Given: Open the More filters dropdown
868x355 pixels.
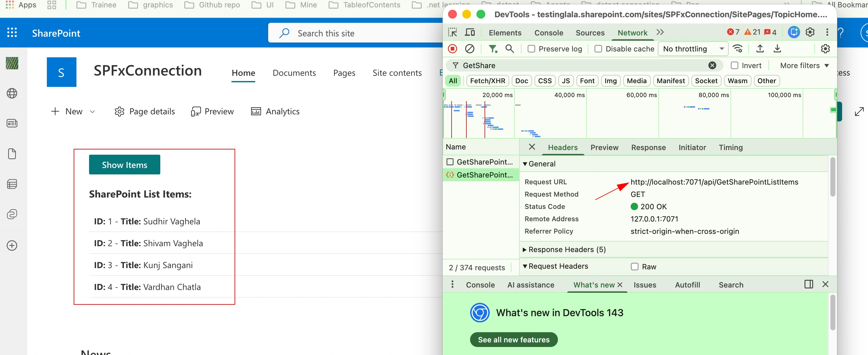Looking at the screenshot, I should [804, 65].
